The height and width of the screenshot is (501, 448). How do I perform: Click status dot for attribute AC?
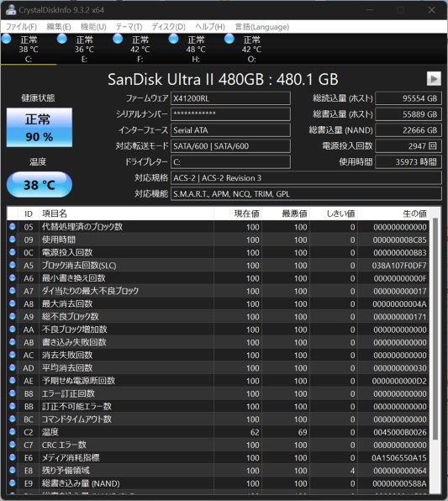pos(13,355)
